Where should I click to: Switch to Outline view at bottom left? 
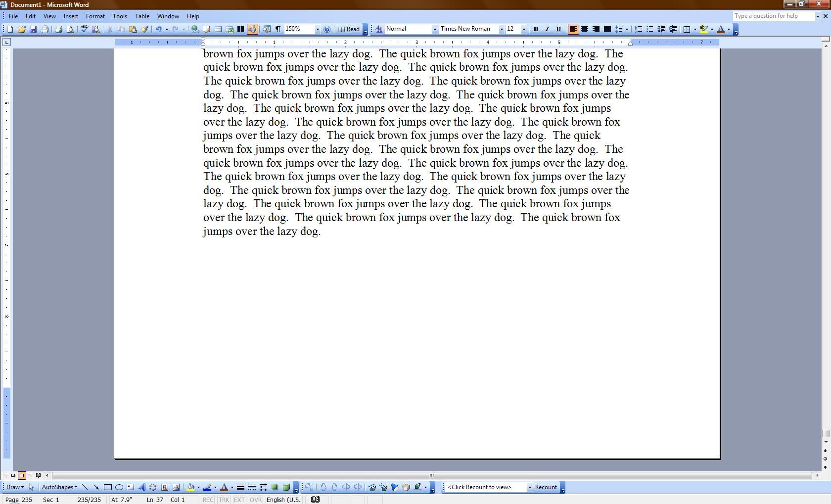[30, 475]
